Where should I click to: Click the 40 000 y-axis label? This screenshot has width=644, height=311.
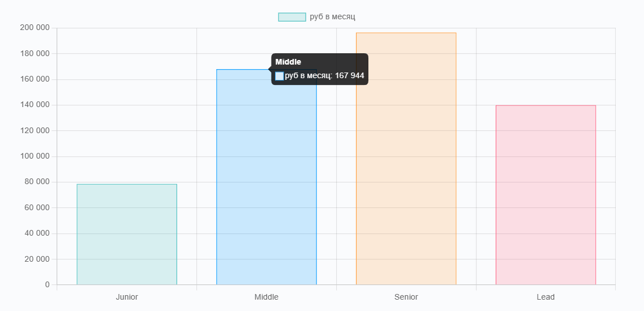pos(37,233)
